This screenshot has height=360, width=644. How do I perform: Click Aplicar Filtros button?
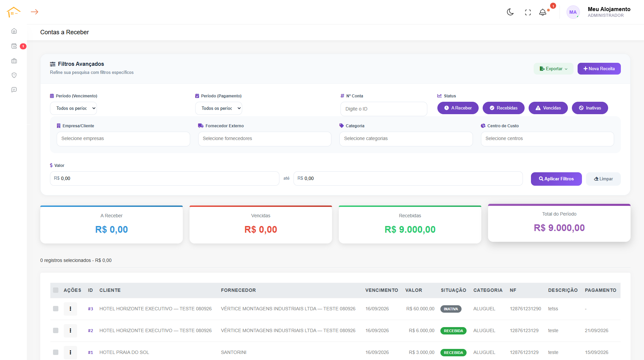point(556,179)
